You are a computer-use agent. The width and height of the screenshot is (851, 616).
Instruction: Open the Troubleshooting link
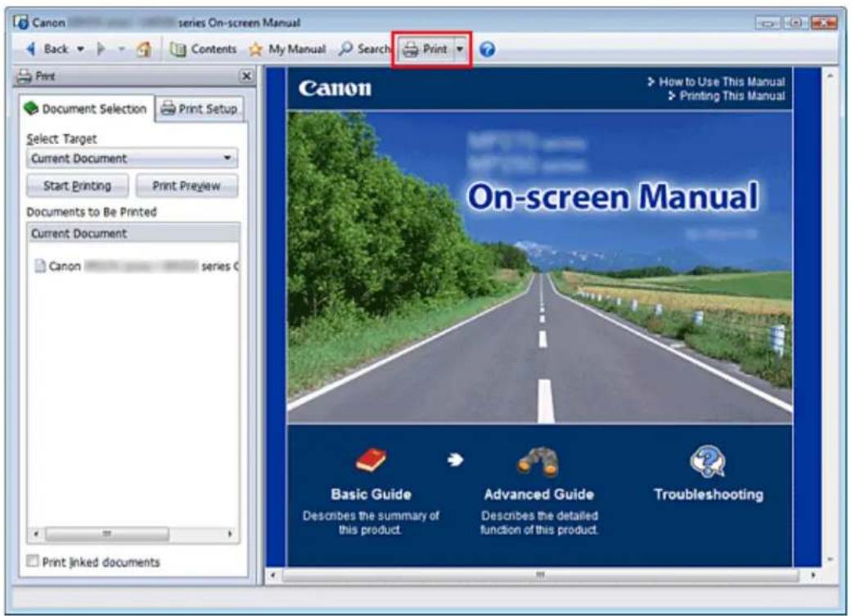(709, 494)
